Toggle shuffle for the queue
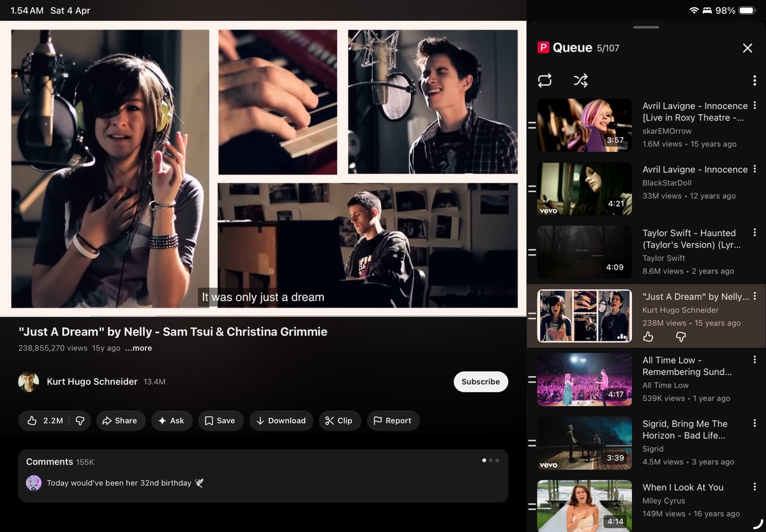 click(580, 80)
